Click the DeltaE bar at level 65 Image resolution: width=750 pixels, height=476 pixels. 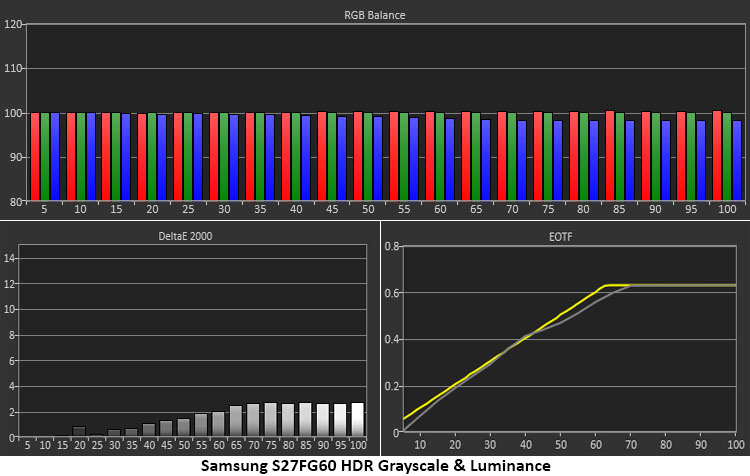(x=236, y=421)
